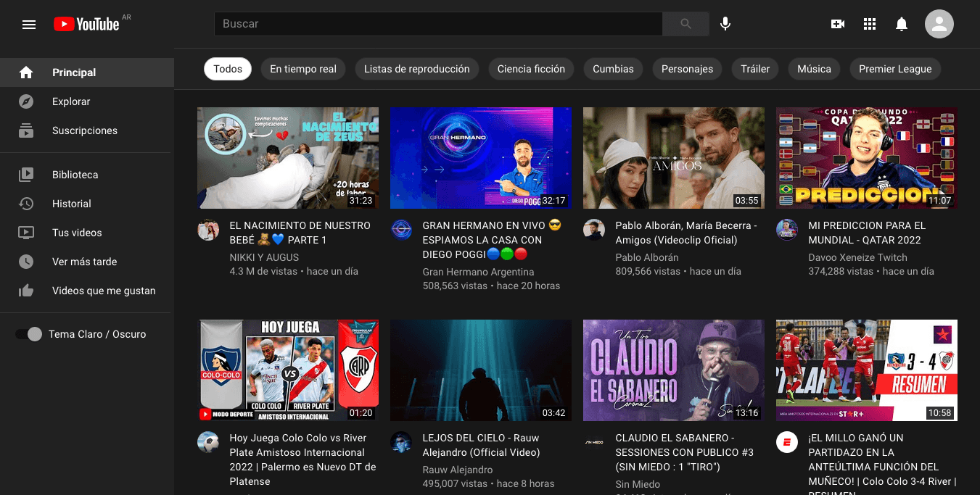
Task: Click the Videos que me gustan thumbs-up icon
Action: [26, 291]
